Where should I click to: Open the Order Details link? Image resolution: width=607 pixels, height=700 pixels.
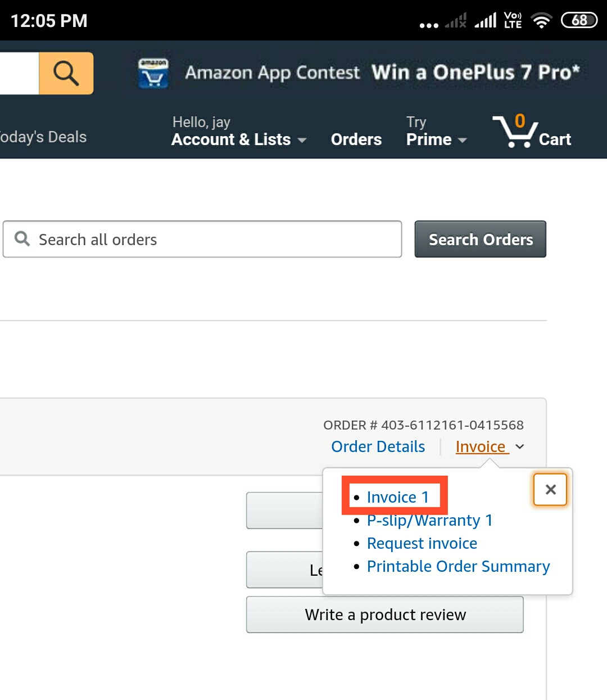[x=378, y=446]
